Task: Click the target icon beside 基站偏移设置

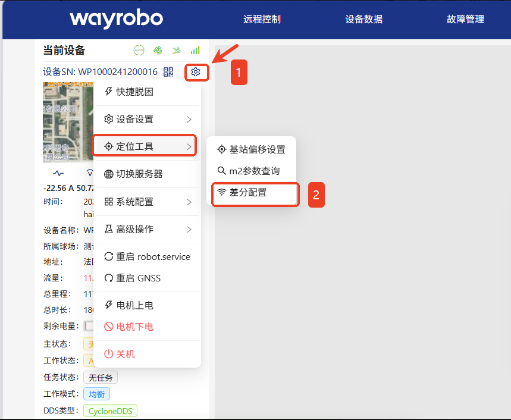Action: 222,149
